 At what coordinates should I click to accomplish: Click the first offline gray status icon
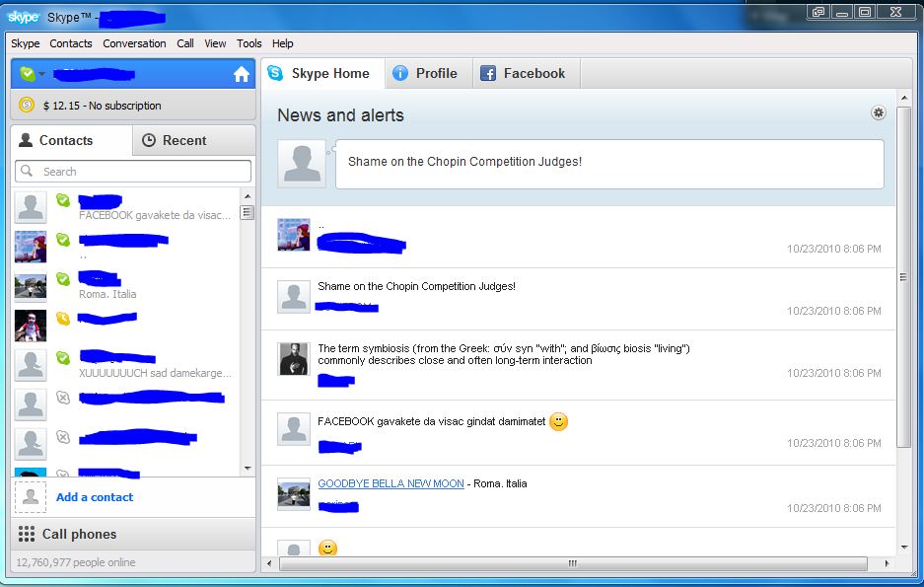click(63, 398)
